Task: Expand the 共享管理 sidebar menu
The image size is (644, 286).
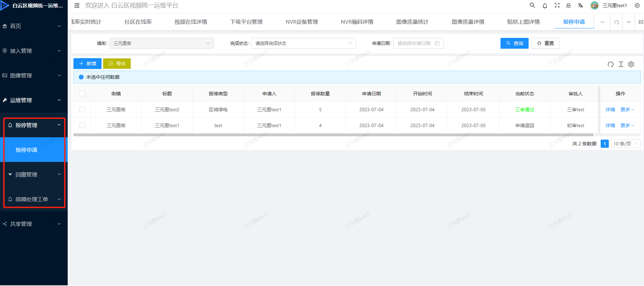Action: coord(34,224)
